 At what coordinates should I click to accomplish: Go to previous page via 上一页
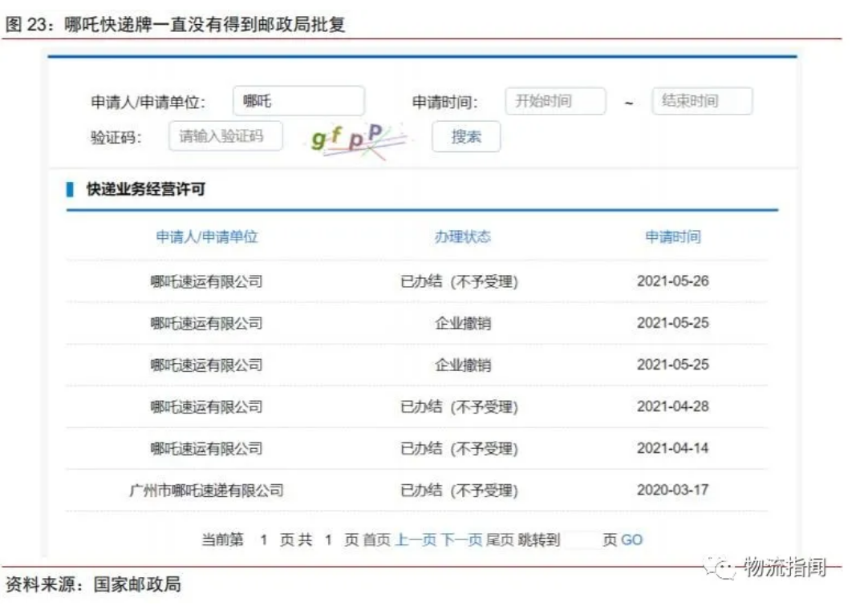pyautogui.click(x=416, y=539)
